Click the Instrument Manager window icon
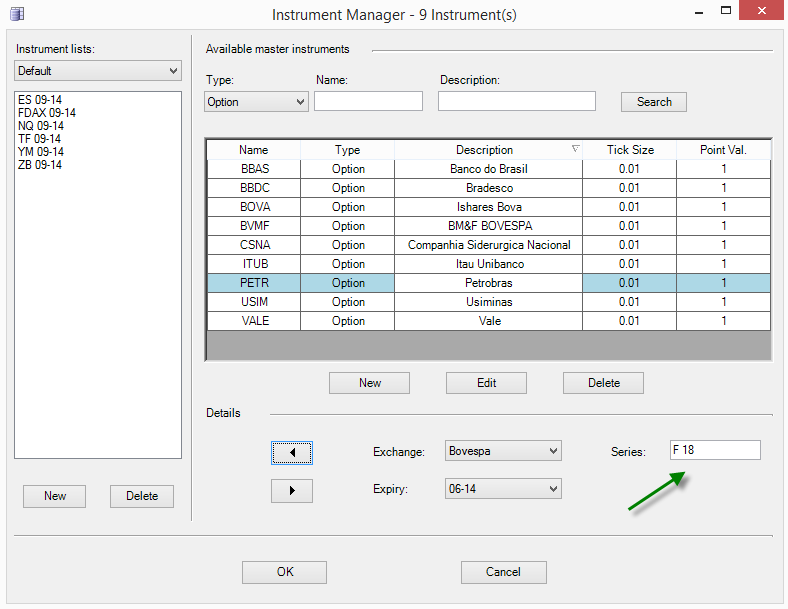 [x=17, y=14]
